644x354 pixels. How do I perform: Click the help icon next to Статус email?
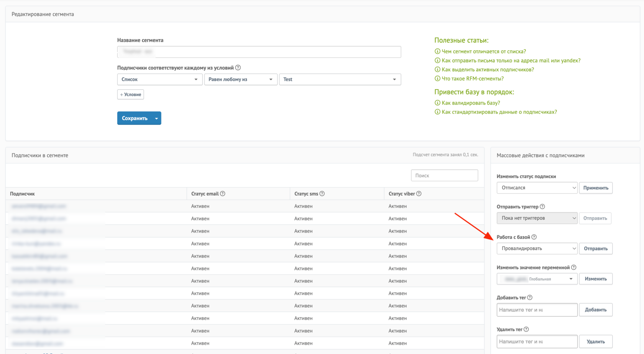223,194
